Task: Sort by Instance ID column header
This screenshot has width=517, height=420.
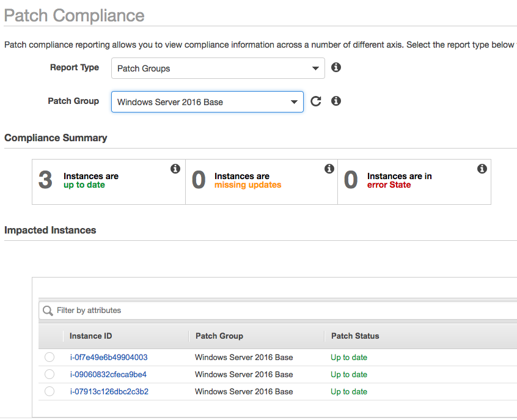Action: [x=90, y=336]
